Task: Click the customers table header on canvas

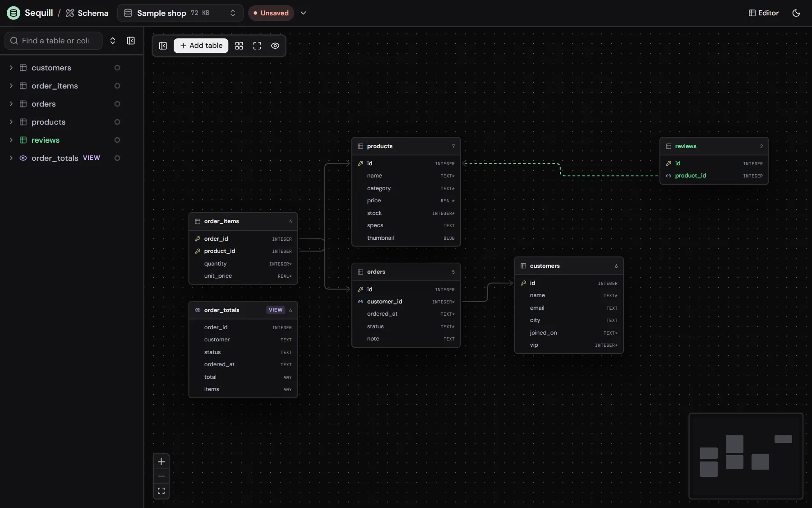Action: [569, 266]
